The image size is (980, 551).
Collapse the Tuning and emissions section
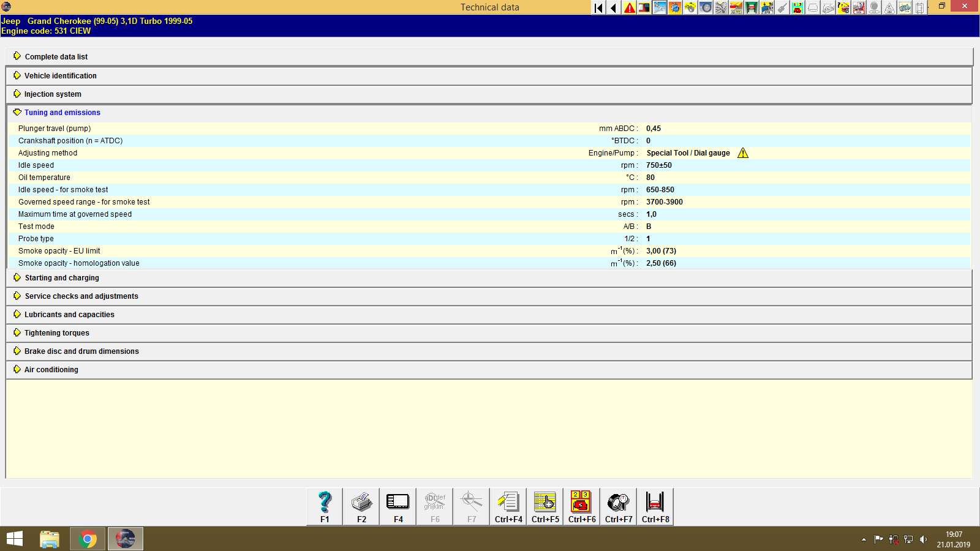point(62,112)
